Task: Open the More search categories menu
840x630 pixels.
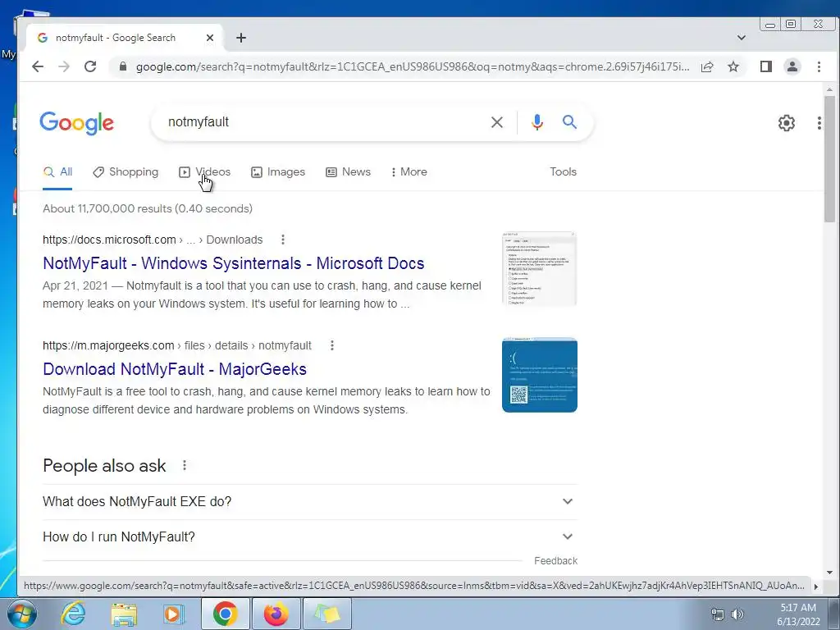Action: coord(409,172)
